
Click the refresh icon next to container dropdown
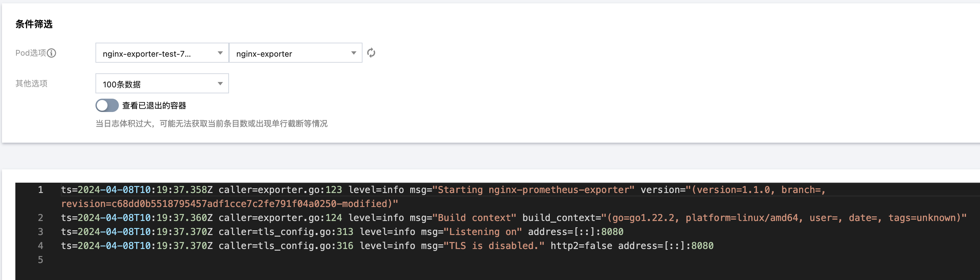pyautogui.click(x=371, y=53)
